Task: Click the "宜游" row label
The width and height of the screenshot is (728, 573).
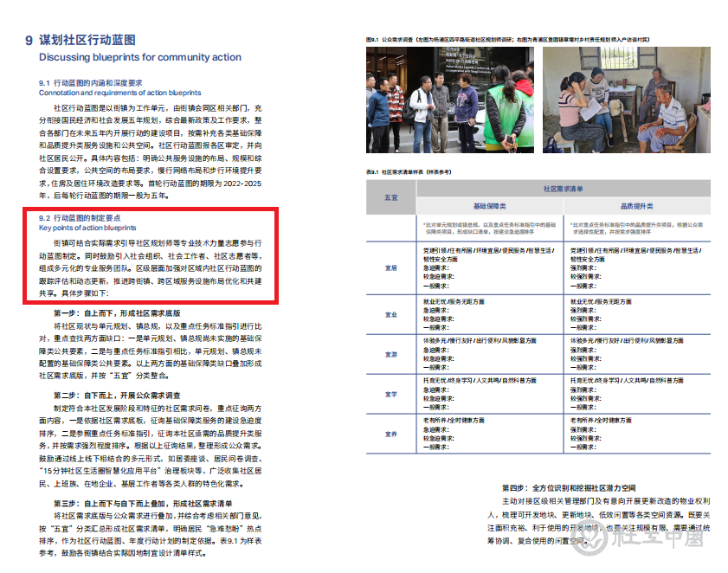Action: coord(391,354)
